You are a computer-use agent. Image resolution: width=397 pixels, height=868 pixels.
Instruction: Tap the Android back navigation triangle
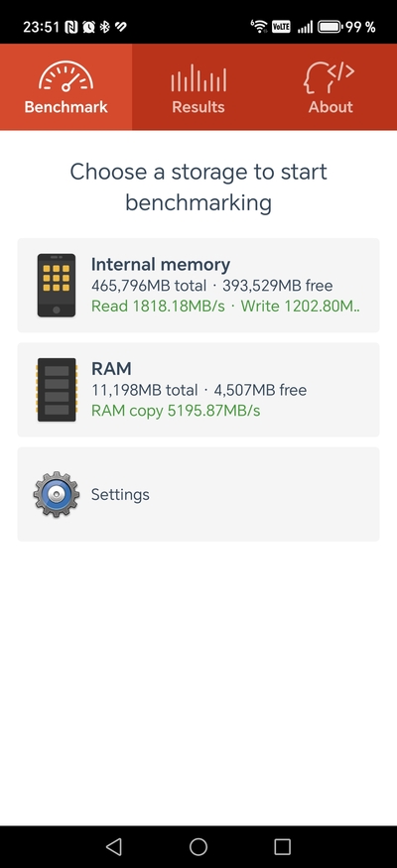coord(113,846)
